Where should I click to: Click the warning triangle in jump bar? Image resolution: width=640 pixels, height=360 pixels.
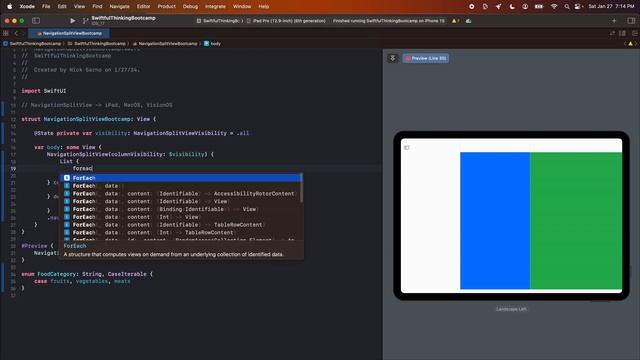(631, 43)
